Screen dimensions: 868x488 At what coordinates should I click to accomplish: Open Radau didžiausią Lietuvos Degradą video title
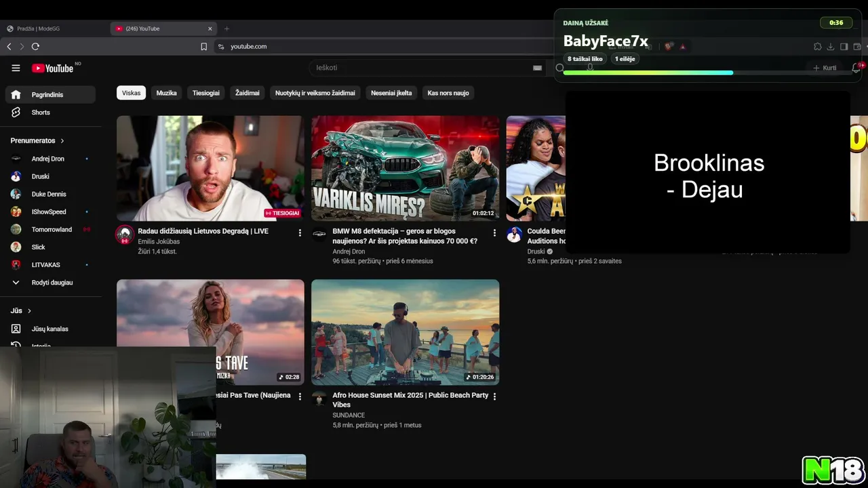pyautogui.click(x=203, y=231)
